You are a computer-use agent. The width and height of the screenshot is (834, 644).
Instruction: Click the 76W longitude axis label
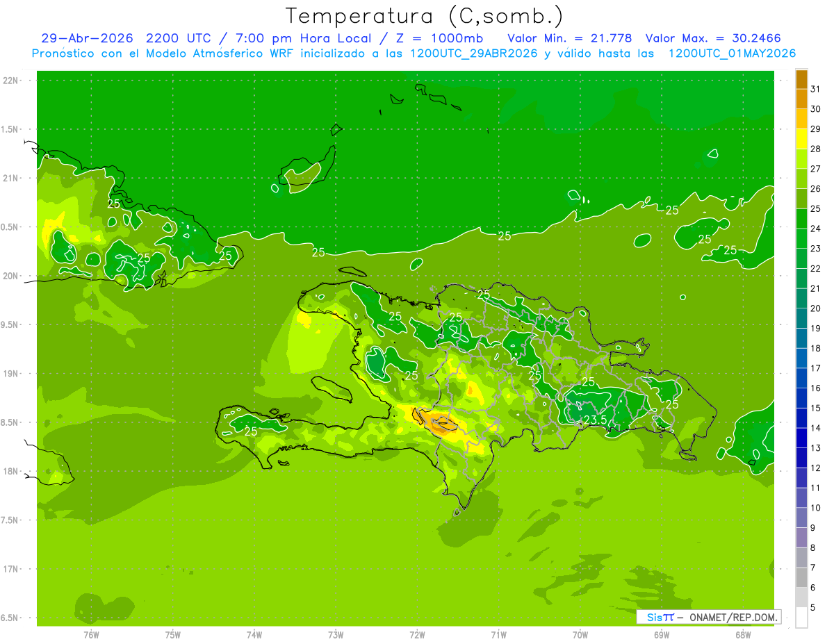coord(91,635)
